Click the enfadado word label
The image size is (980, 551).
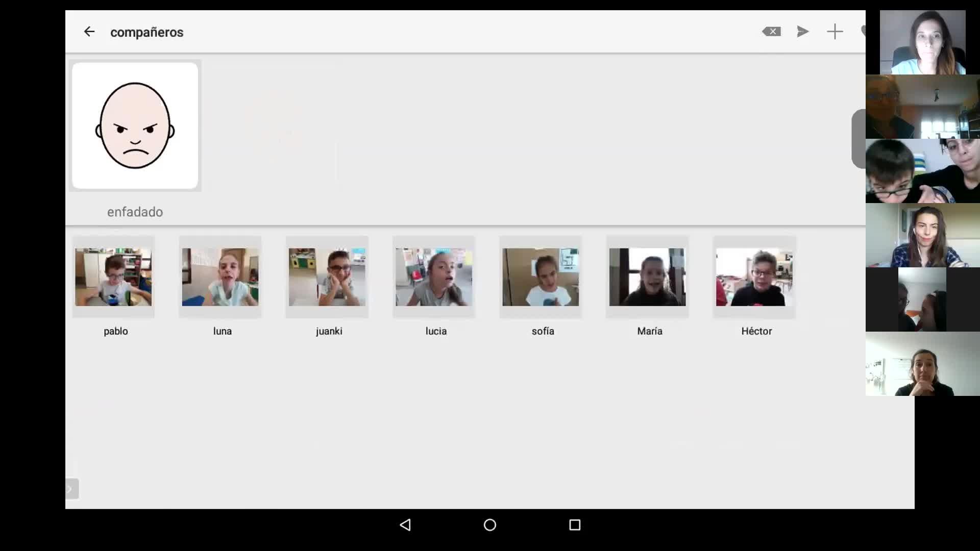(135, 212)
